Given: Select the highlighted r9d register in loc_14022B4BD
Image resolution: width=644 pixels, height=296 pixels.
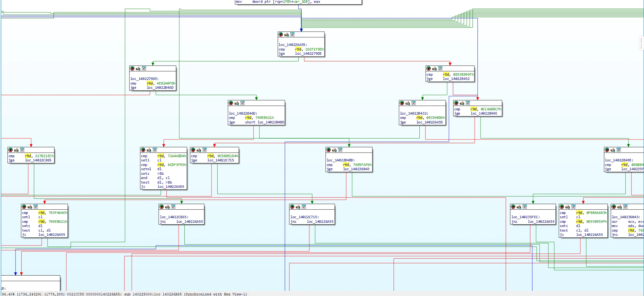Looking at the screenshot, I should click(346, 165).
